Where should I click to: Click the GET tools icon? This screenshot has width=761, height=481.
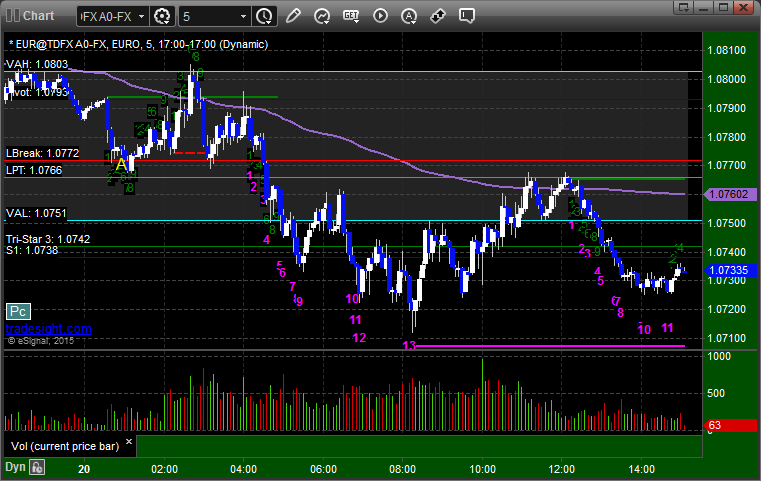point(351,16)
